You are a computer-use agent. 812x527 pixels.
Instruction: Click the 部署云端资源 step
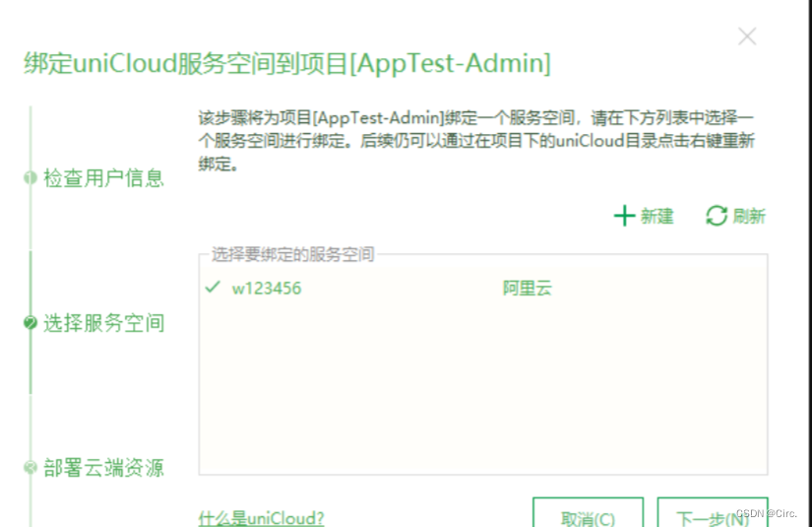pos(103,468)
